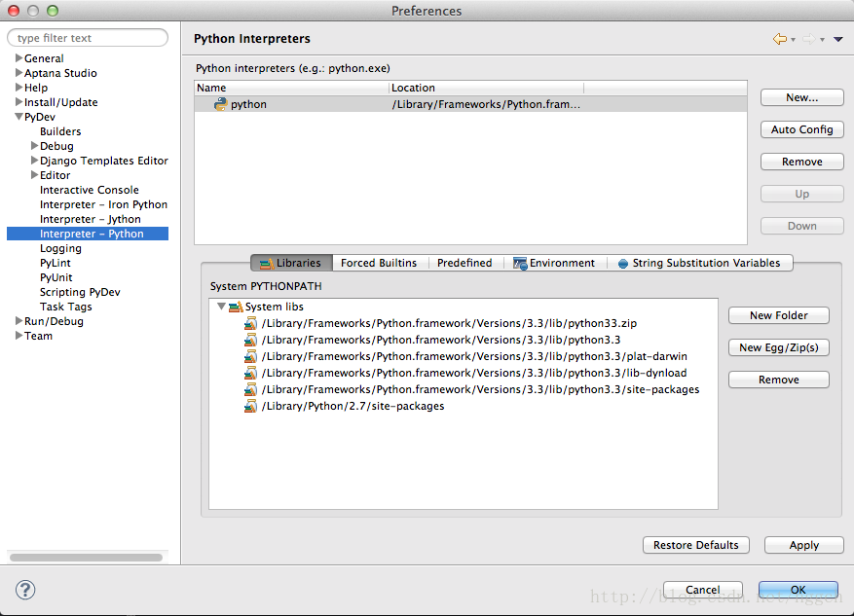The image size is (854, 616).
Task: Click the Location column header
Action: point(486,88)
